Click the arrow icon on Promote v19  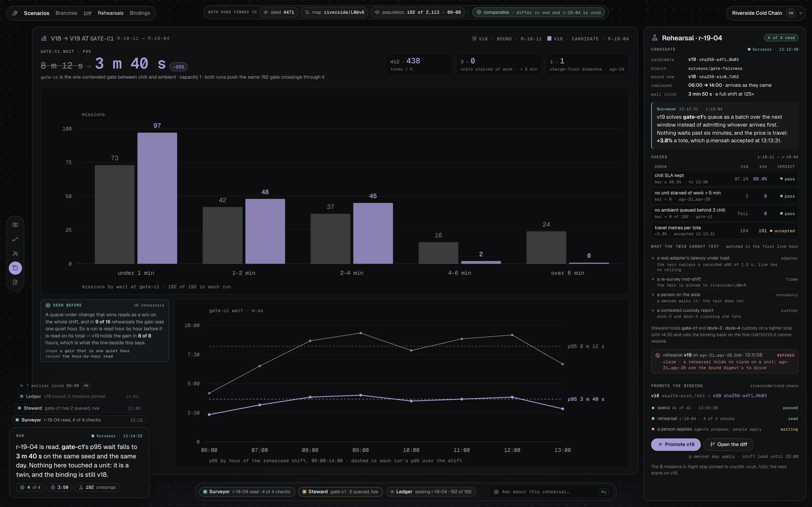660,445
